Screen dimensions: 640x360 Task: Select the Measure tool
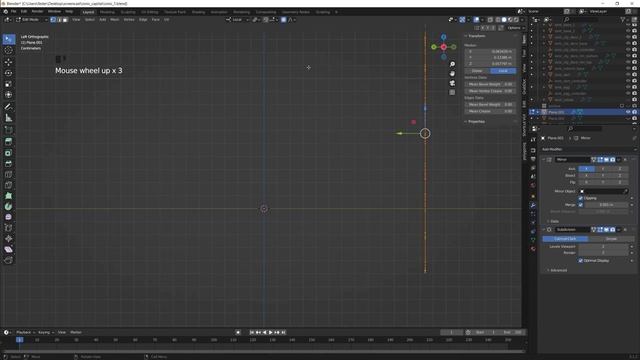pyautogui.click(x=9, y=118)
